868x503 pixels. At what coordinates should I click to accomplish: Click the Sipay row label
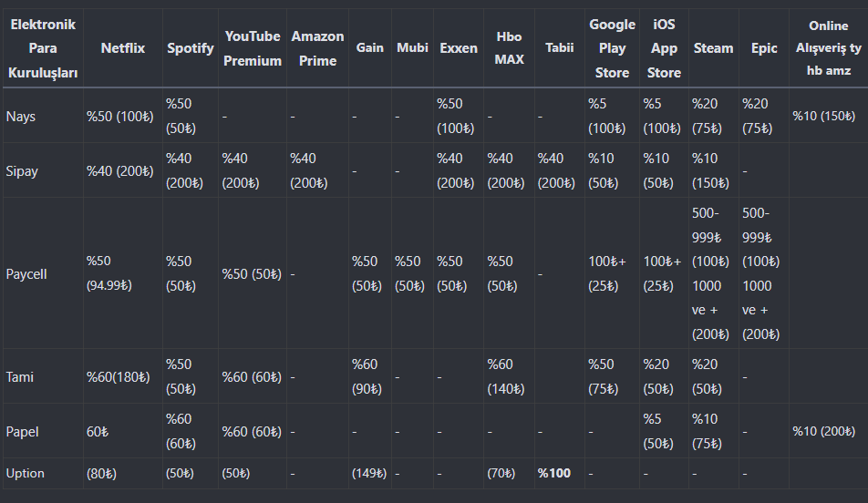click(22, 171)
